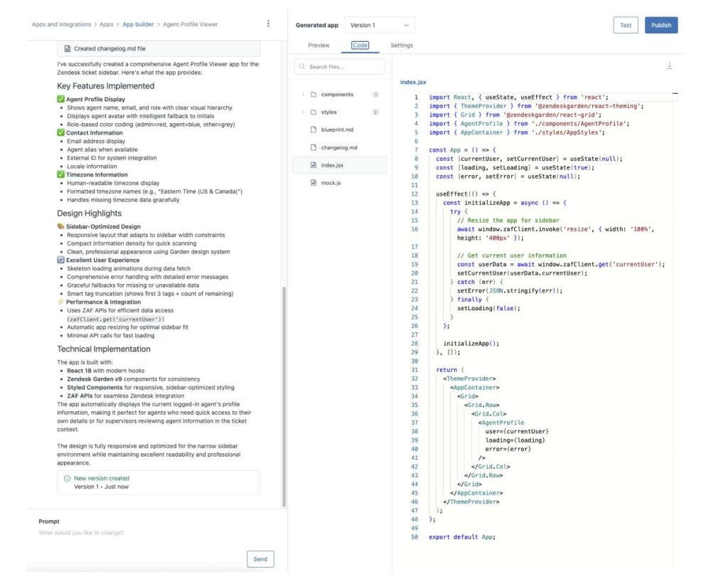Image resolution: width=728 pixels, height=582 pixels.
Task: Click the Search files input field
Action: pos(339,67)
